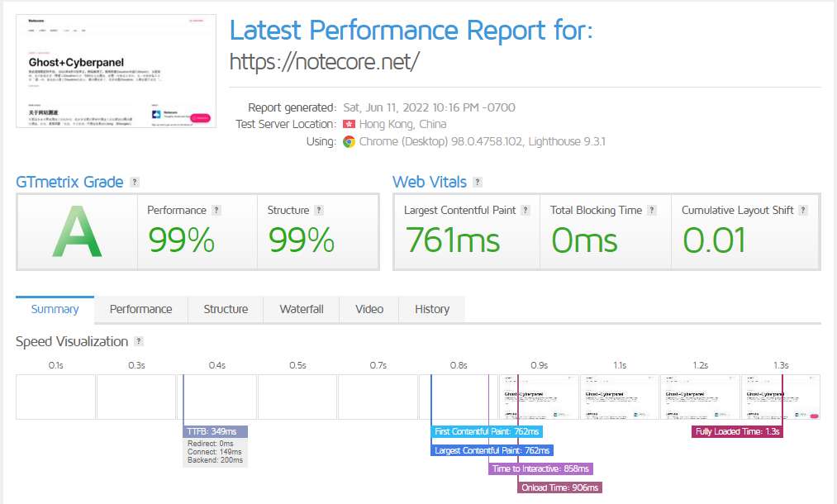
Task: Click the help icon beside Web Vitals
Action: [x=478, y=183]
